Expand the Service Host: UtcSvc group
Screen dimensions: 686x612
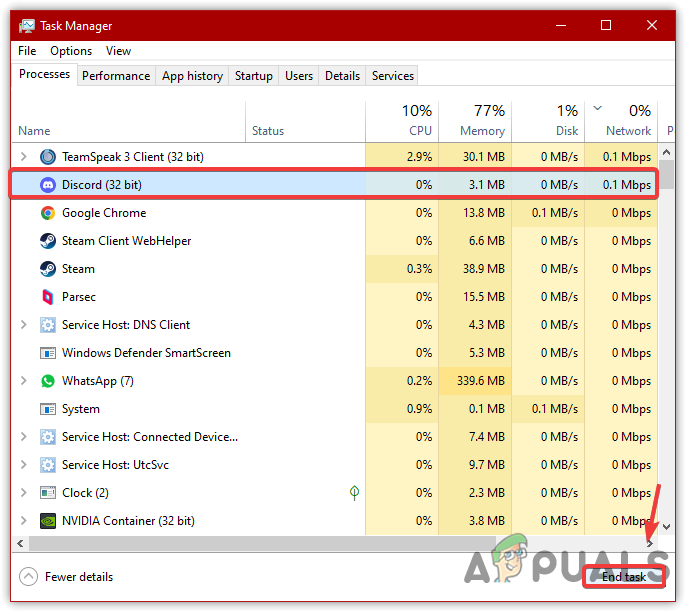24,465
